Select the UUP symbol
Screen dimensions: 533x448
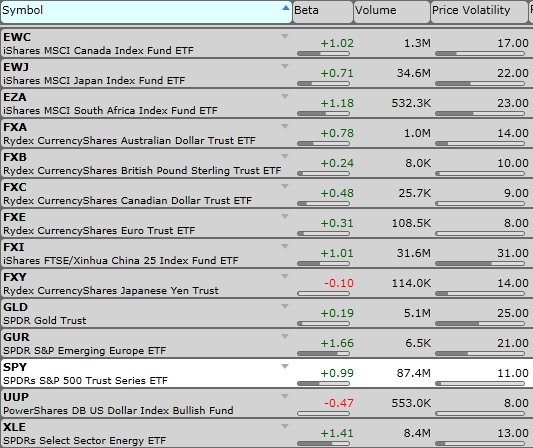tap(16, 397)
